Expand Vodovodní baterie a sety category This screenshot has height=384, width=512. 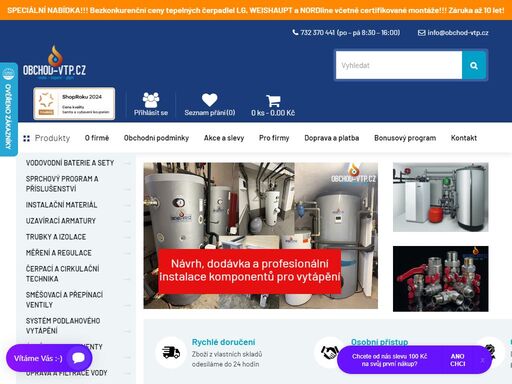point(127,163)
